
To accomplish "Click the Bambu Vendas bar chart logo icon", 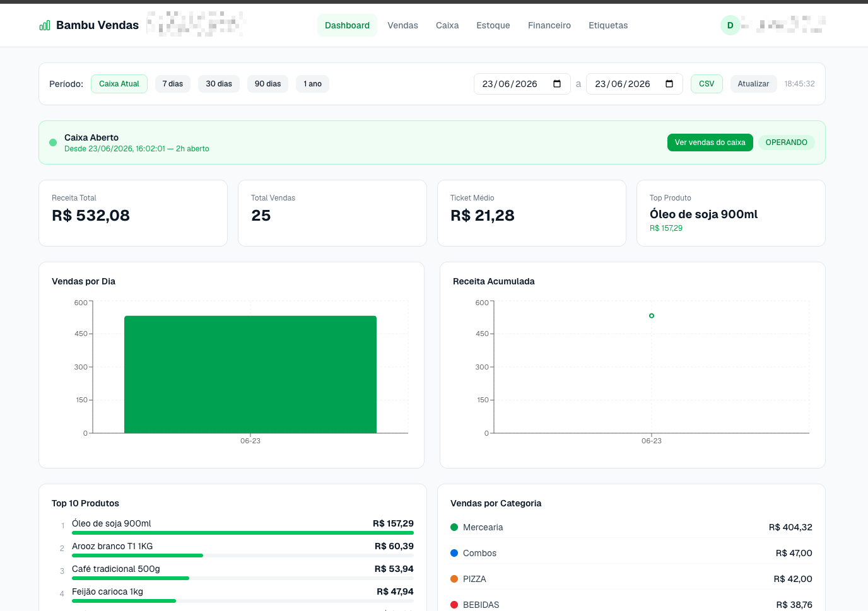I will [45, 25].
